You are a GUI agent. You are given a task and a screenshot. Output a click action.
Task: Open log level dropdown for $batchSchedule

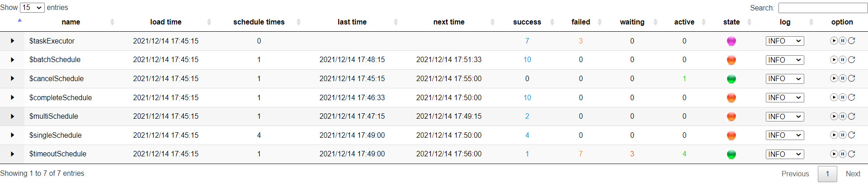point(785,60)
